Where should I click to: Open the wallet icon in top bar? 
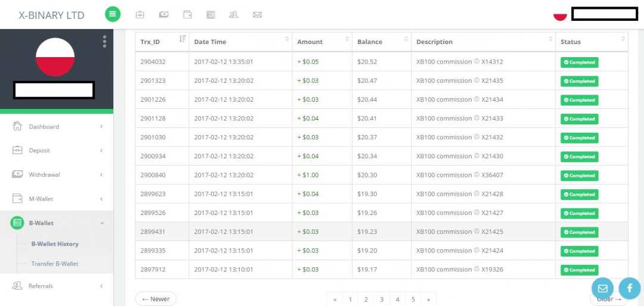(x=187, y=15)
